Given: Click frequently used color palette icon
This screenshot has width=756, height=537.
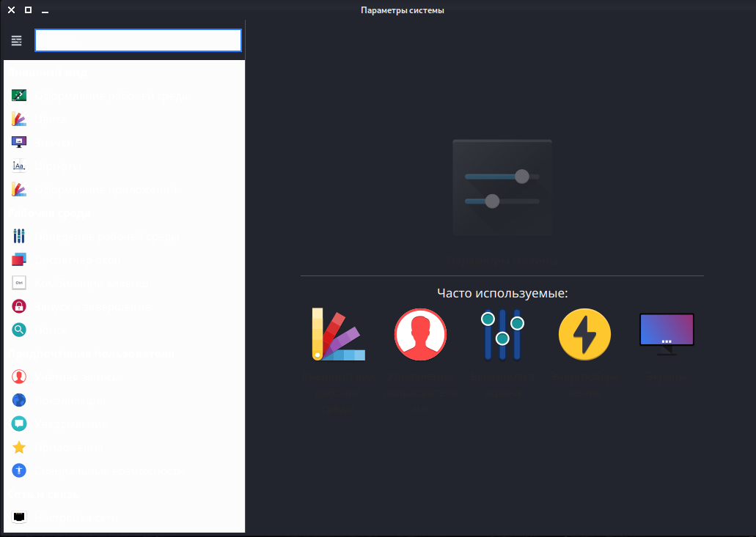Looking at the screenshot, I should 338,335.
